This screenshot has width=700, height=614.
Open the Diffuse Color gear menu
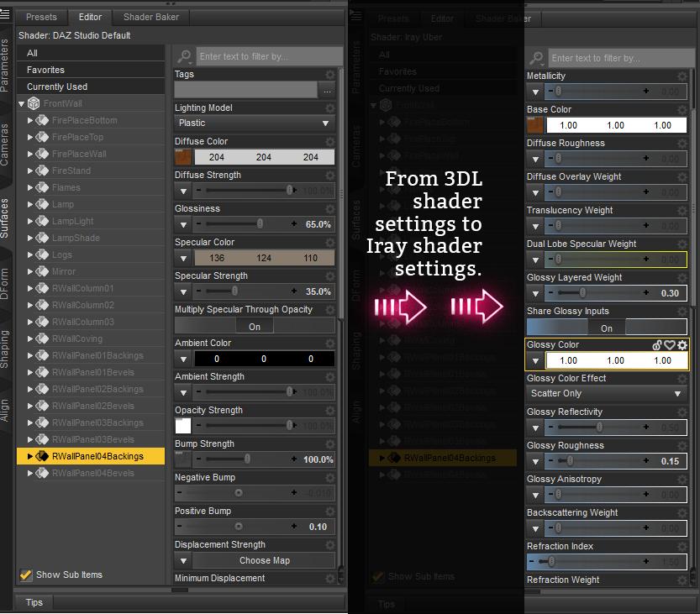(x=330, y=141)
